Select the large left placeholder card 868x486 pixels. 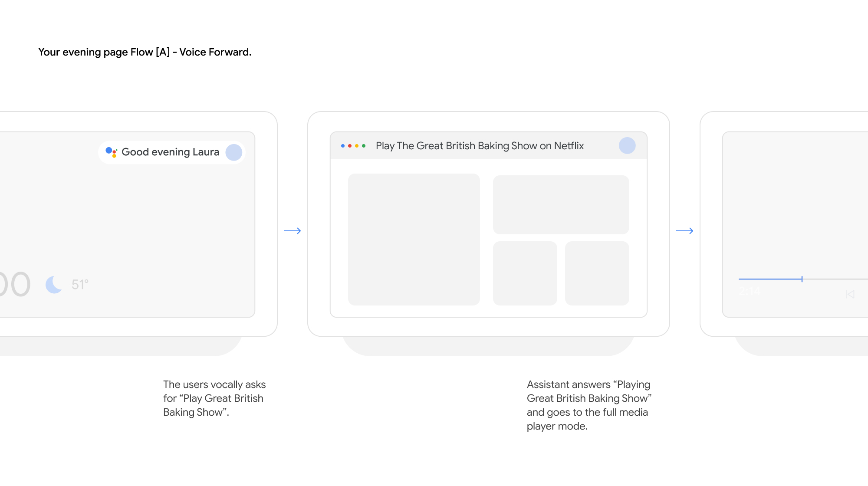[414, 240]
